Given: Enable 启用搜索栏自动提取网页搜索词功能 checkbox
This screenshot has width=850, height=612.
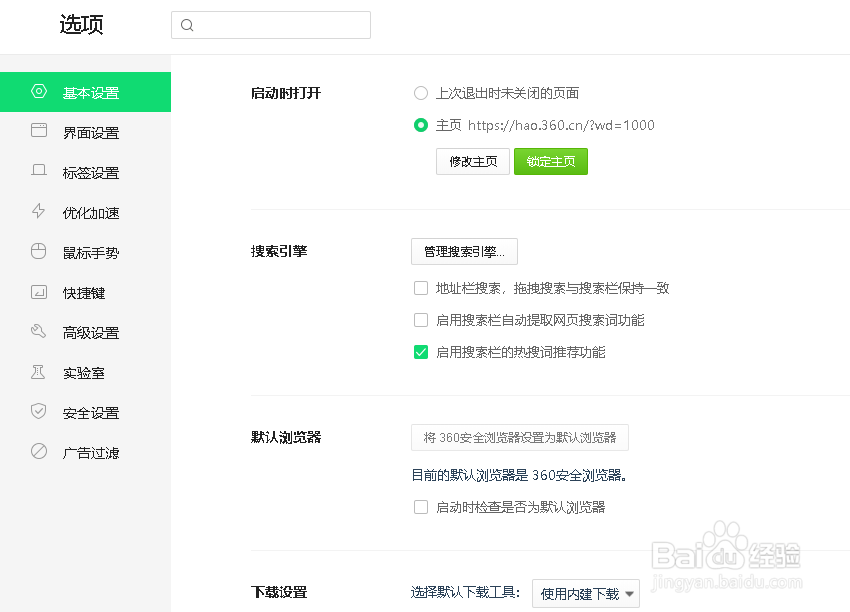Looking at the screenshot, I should (421, 320).
